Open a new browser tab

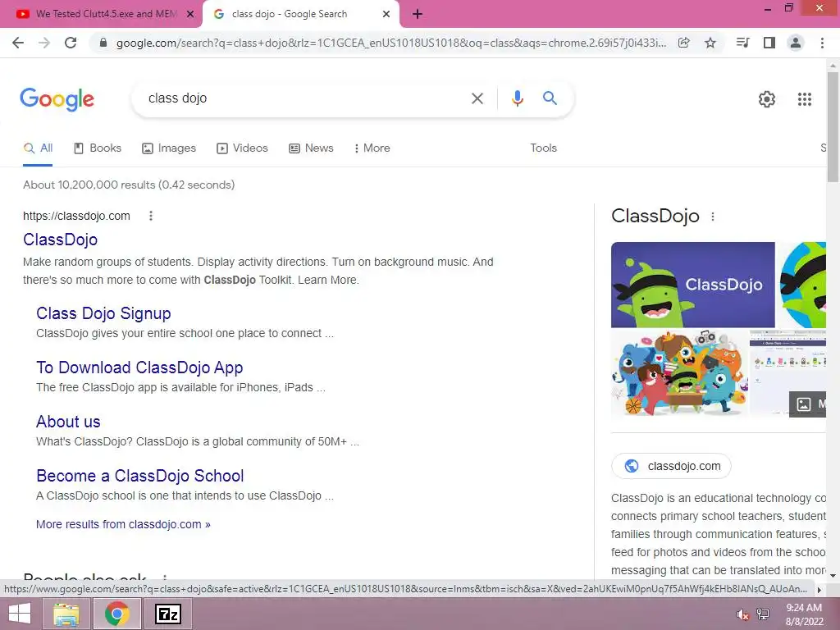418,15
